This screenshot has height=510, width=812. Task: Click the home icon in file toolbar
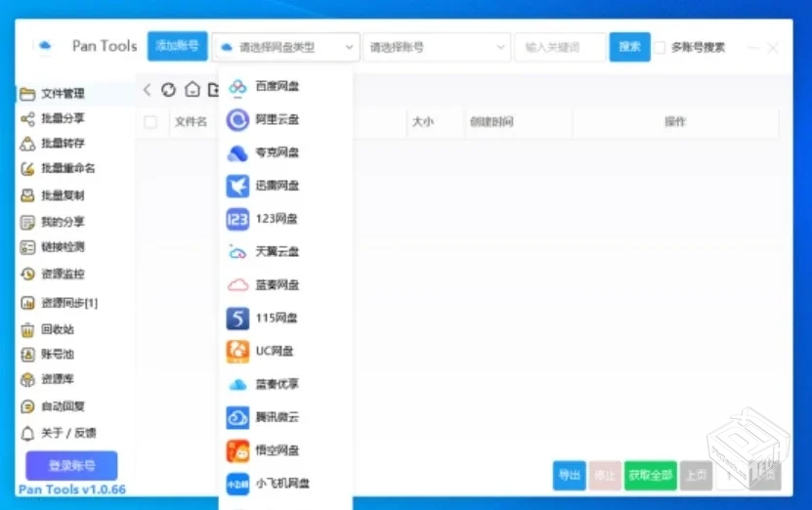pos(192,90)
